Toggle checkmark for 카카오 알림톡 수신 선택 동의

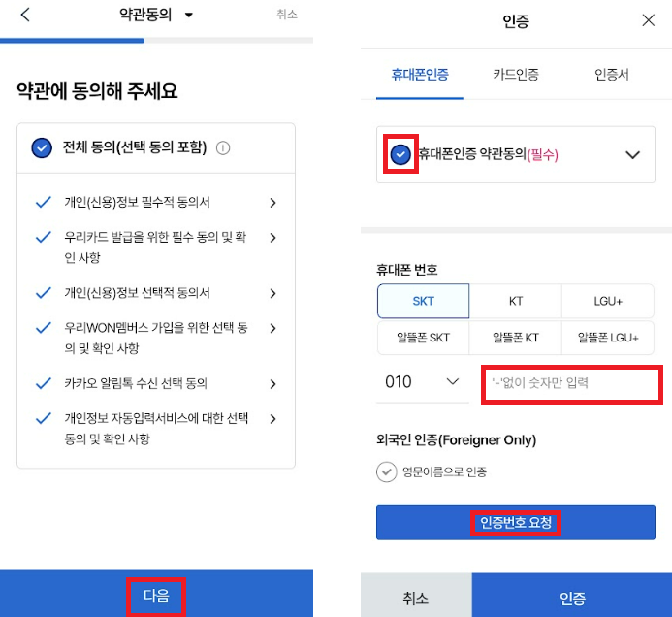[x=44, y=383]
